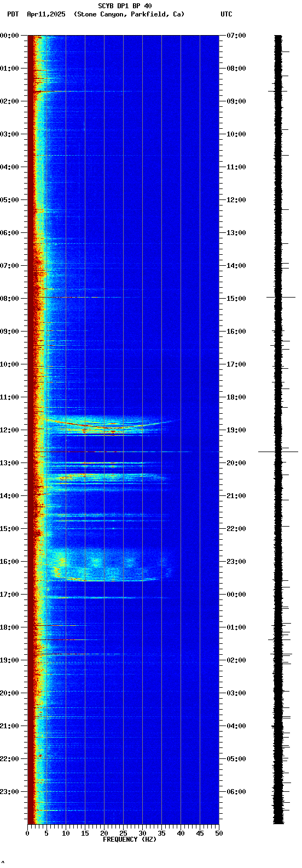Click the UTC time label '17:00'
This screenshot has height=868, width=302.
click(236, 364)
